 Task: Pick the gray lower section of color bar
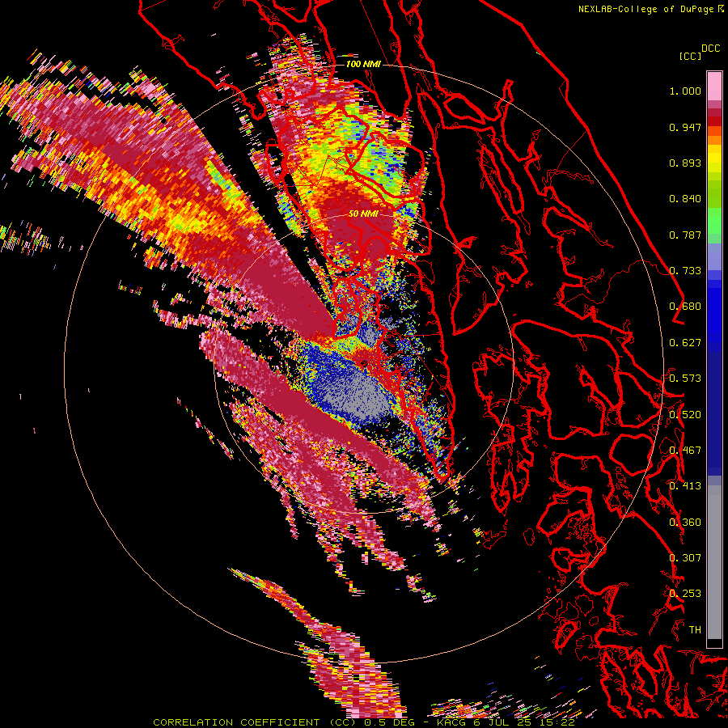(714, 562)
